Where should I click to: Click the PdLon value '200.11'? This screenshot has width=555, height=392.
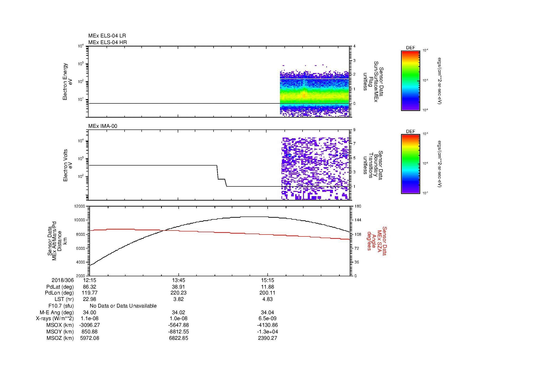(x=268, y=293)
